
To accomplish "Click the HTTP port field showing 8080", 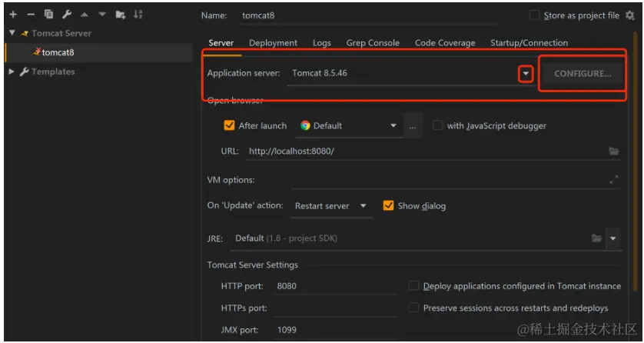I will [336, 286].
